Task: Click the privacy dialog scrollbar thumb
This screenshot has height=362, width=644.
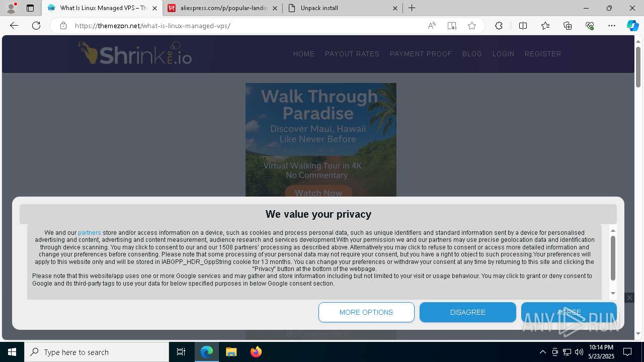Action: (613, 258)
